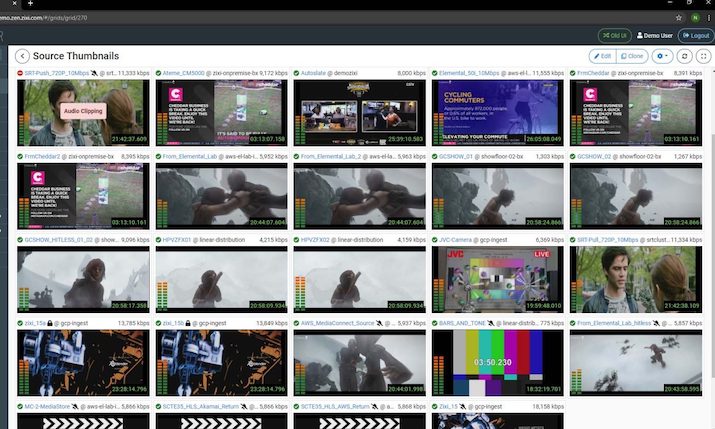Click the muted icon beside MC-2-MediaStore
Viewport: 715px width, 429px height.
tap(75, 407)
